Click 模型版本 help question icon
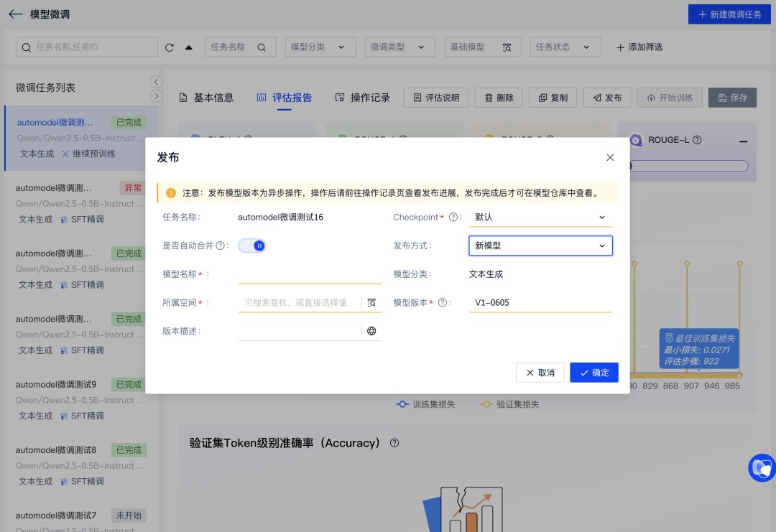The height and width of the screenshot is (532, 776). pos(443,302)
